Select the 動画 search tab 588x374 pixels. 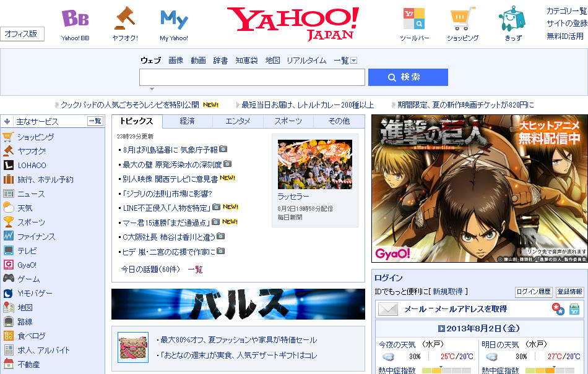[198, 61]
